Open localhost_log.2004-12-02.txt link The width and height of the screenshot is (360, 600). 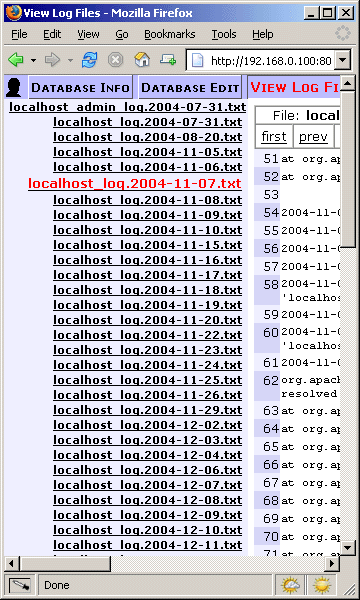tap(148, 425)
